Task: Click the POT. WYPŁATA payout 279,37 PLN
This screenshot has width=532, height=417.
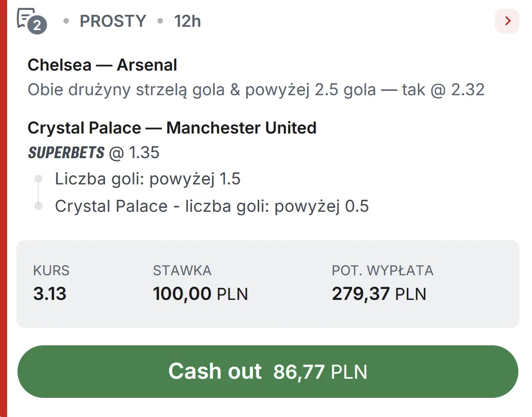Action: pos(379,294)
